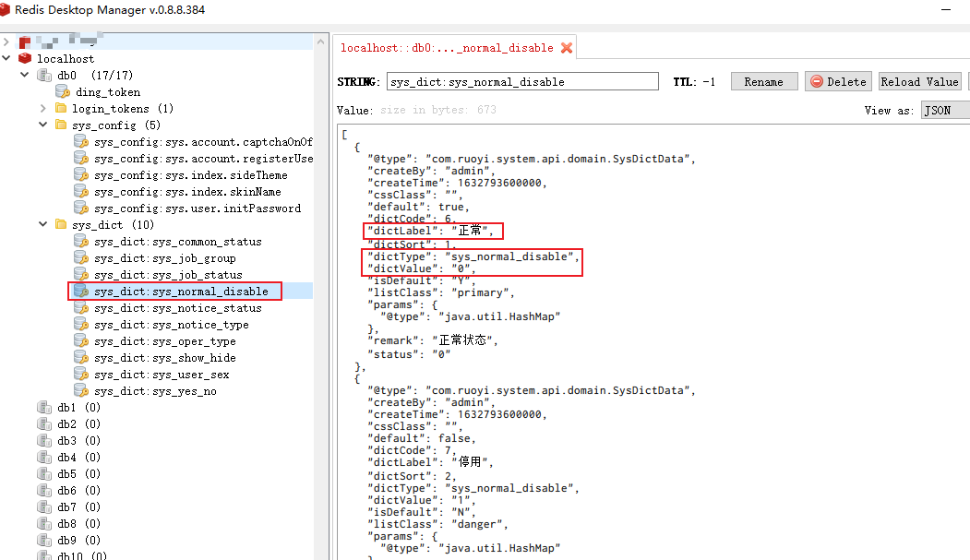Click key icon of sys_dict:sys_job_group
The height and width of the screenshot is (560, 970).
coord(81,257)
